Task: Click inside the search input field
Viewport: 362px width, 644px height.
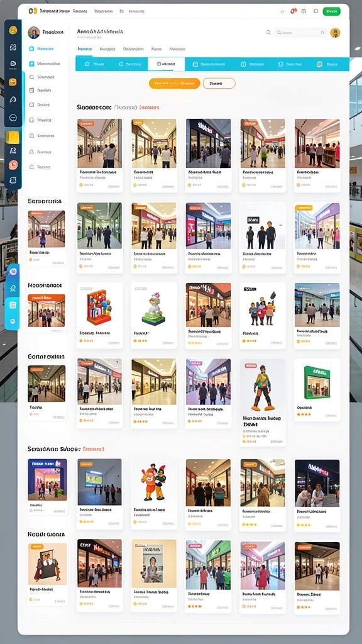Action: coord(300,33)
